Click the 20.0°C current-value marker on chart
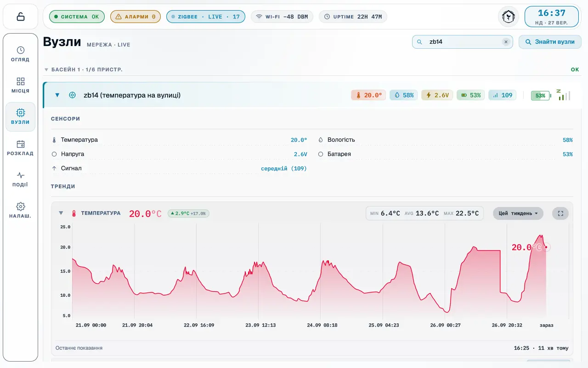The height and width of the screenshot is (368, 588). [x=546, y=247]
